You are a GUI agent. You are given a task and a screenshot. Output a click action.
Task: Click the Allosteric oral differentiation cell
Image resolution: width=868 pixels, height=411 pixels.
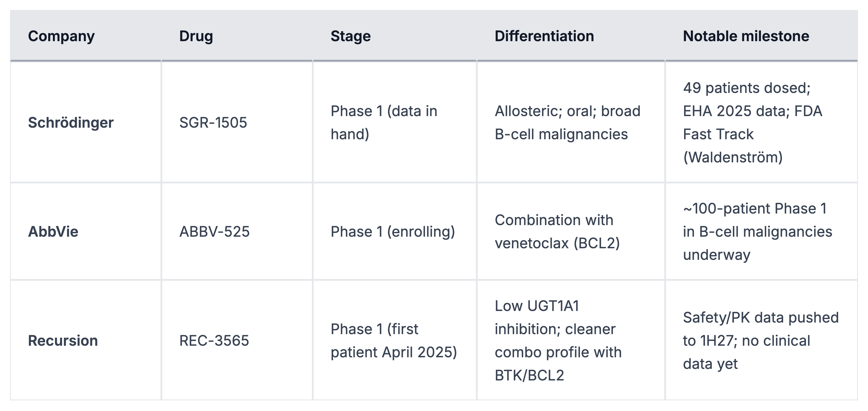(567, 123)
